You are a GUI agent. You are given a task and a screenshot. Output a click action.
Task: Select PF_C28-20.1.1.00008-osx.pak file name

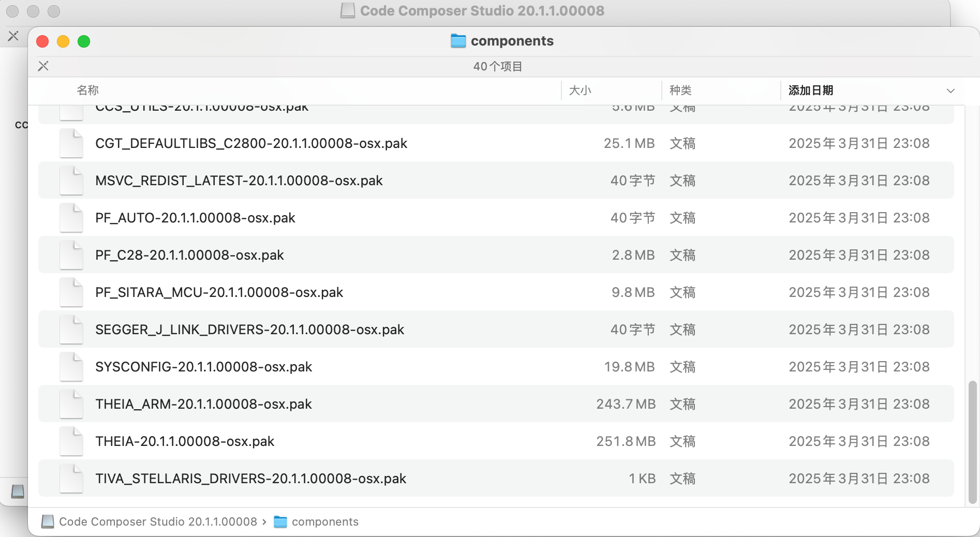(x=189, y=255)
